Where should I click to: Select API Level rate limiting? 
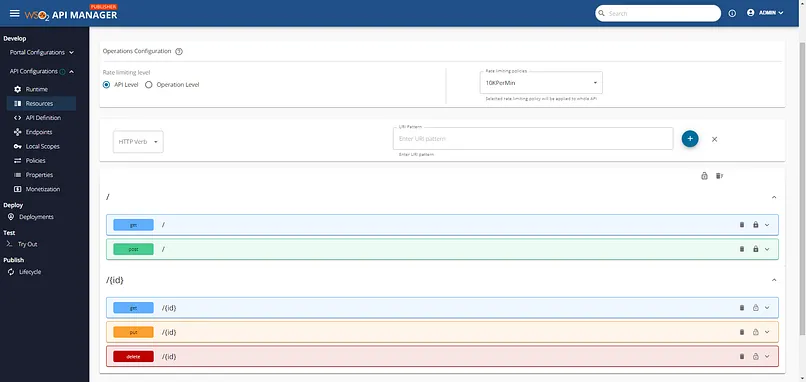coord(106,85)
